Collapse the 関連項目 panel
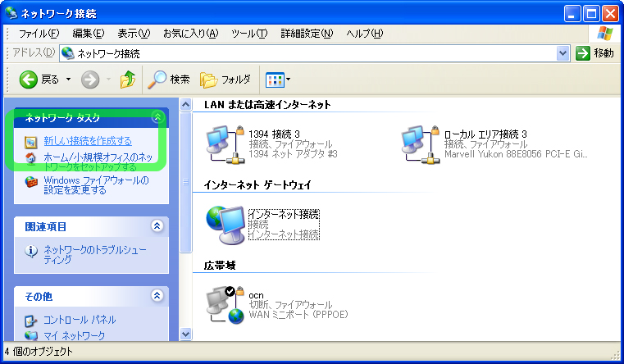 tap(157, 226)
